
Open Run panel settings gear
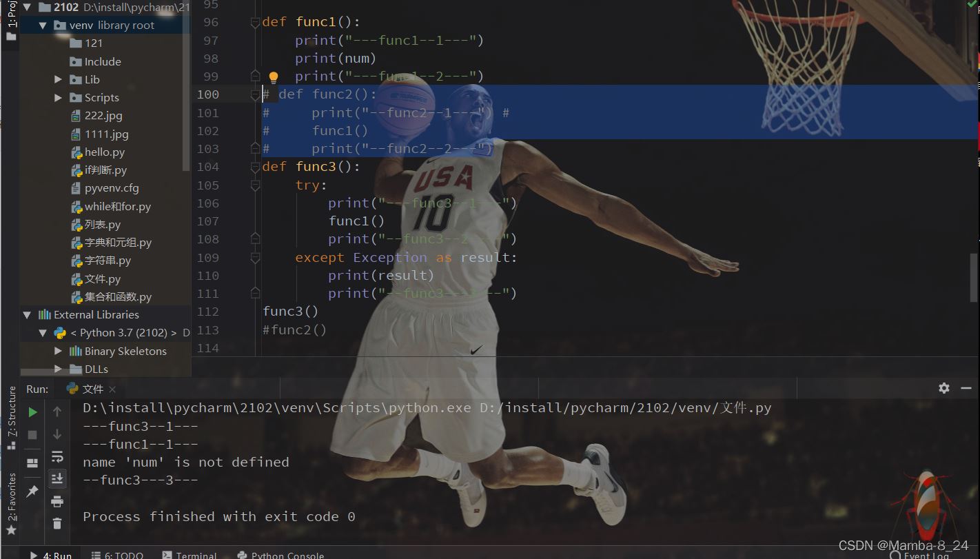pos(944,388)
